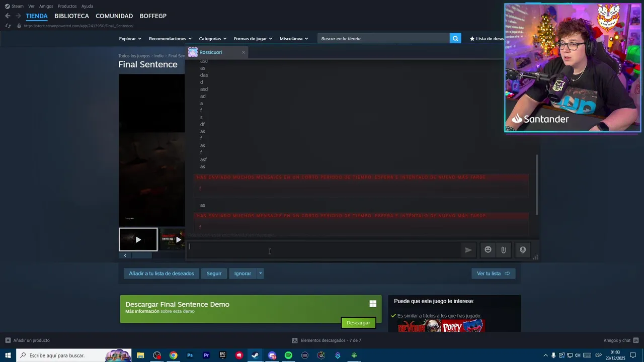Click the thumbnail strip left arrow

coord(125,255)
